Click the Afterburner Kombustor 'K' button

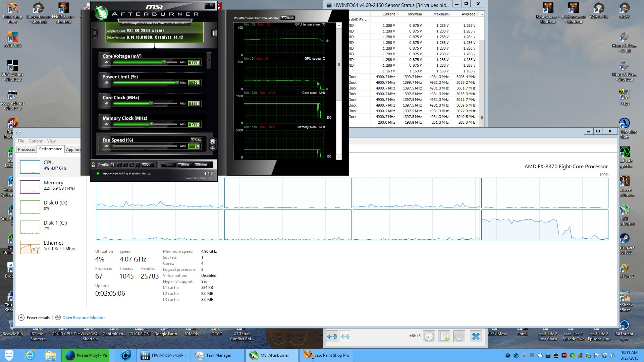(x=95, y=33)
